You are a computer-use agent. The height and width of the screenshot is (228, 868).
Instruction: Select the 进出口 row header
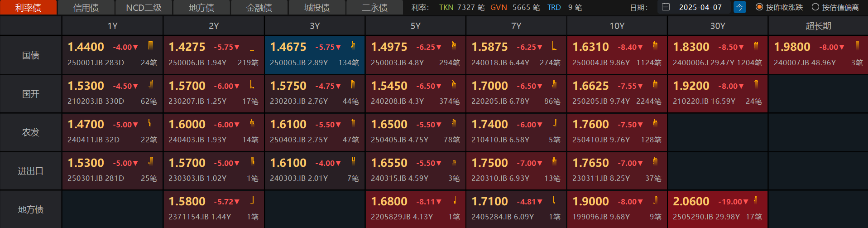(31, 171)
